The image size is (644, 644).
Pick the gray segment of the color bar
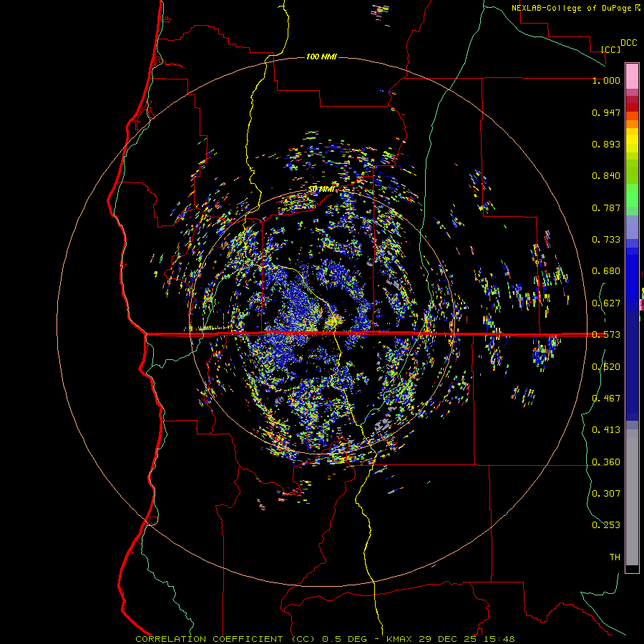point(632,497)
